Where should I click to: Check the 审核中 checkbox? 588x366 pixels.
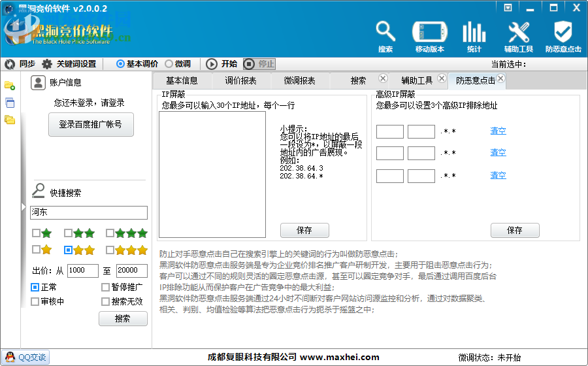(35, 301)
